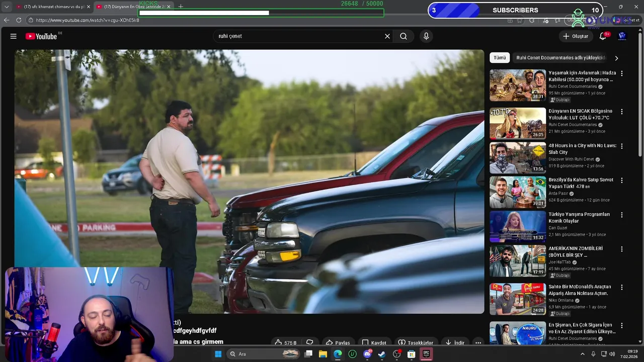This screenshot has height=362, width=644.
Task: Open the taskbar clock showing 09:19
Action: 628,354
